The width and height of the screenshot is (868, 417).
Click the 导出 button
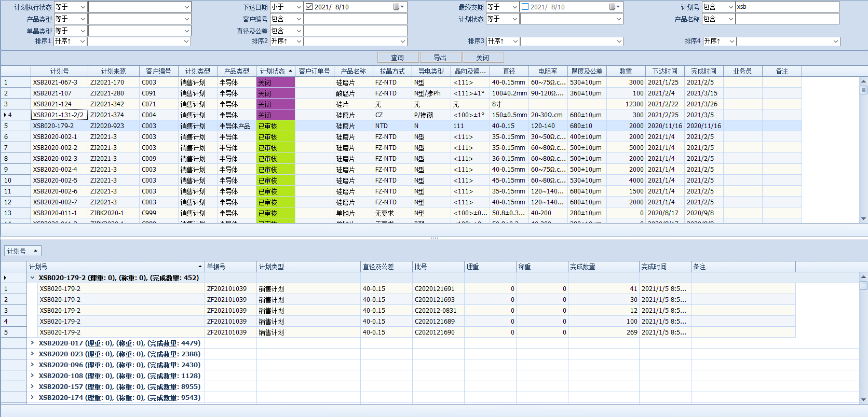coord(440,58)
